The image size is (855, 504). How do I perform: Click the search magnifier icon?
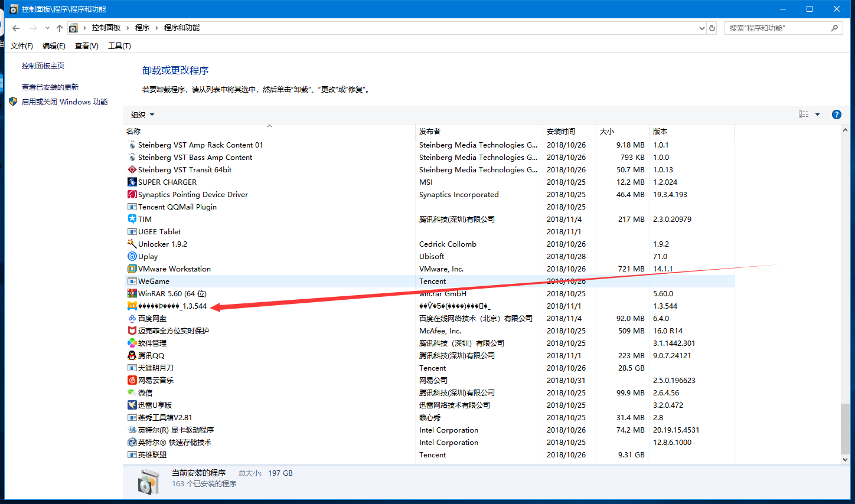tap(834, 28)
